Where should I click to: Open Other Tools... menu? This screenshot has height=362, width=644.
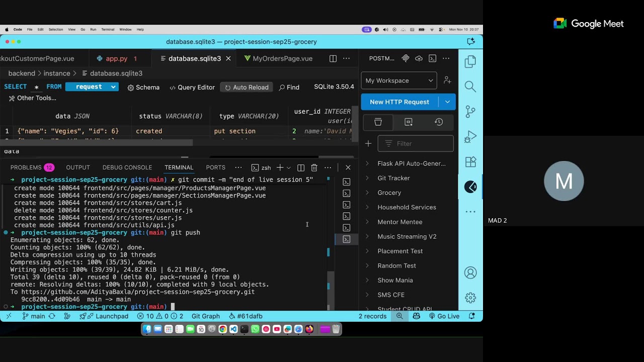click(32, 98)
